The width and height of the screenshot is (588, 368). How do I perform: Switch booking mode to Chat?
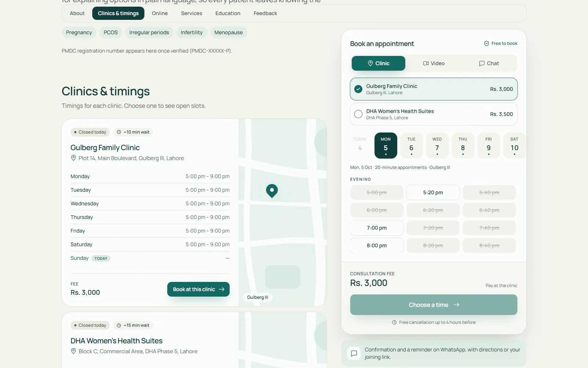pyautogui.click(x=489, y=63)
